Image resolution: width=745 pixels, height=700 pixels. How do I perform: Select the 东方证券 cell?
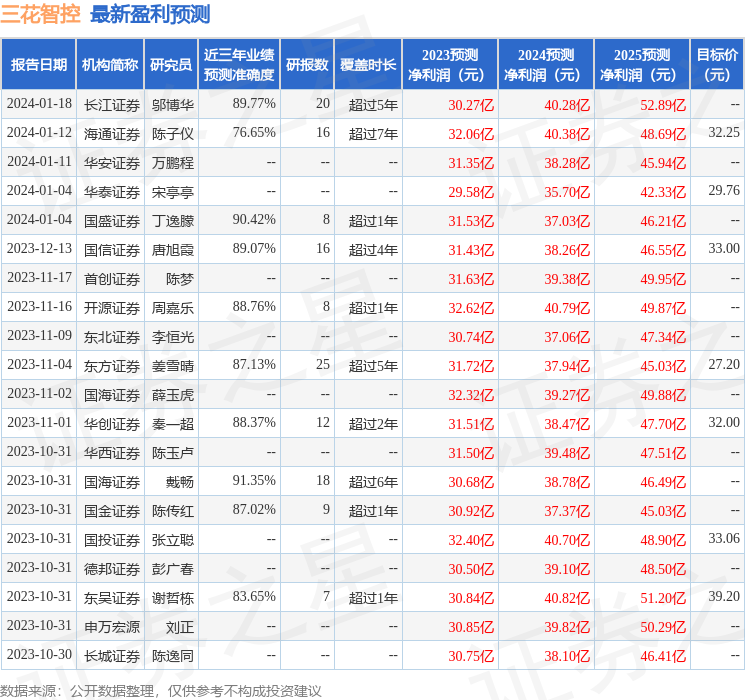112,366
